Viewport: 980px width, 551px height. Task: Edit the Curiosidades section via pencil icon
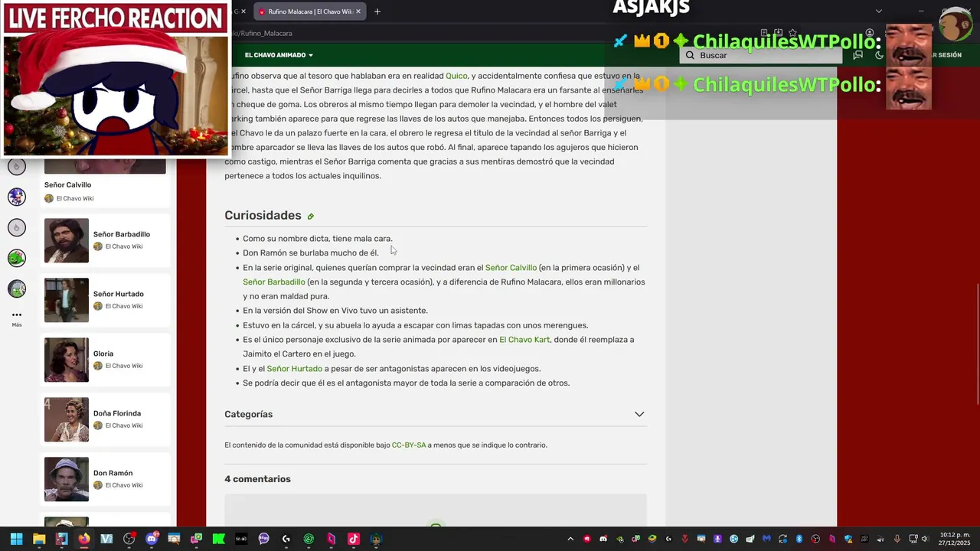(x=311, y=217)
